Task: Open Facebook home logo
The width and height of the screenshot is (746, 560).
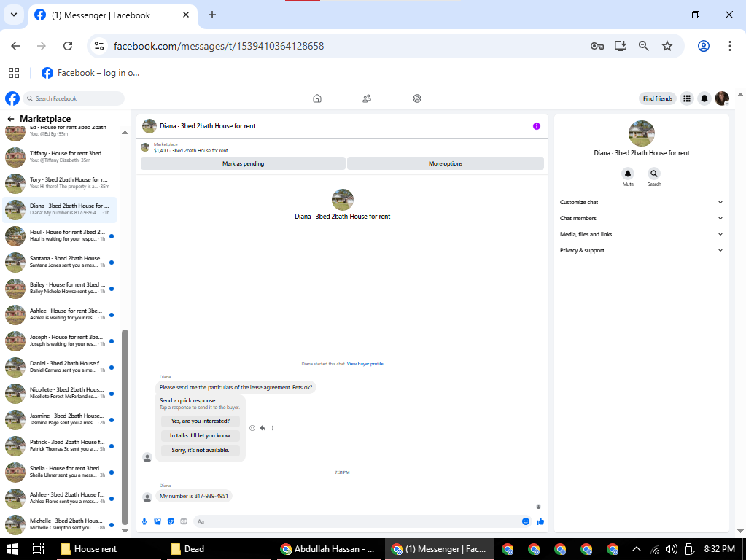Action: point(12,98)
